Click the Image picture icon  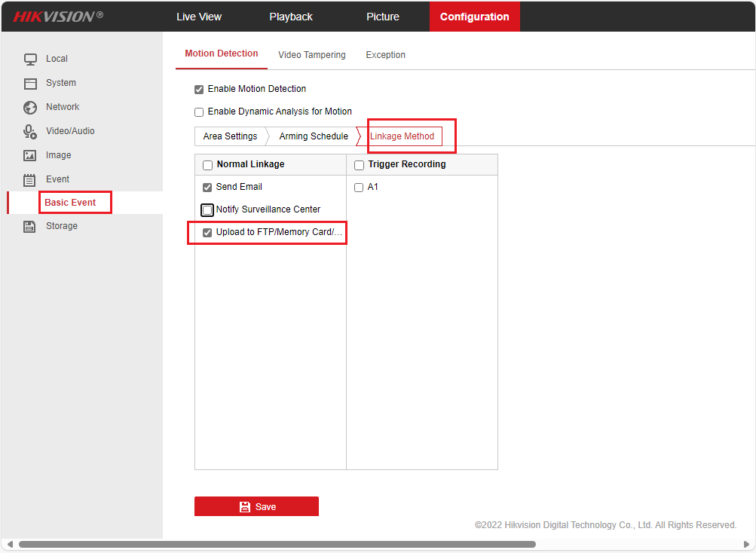(30, 155)
